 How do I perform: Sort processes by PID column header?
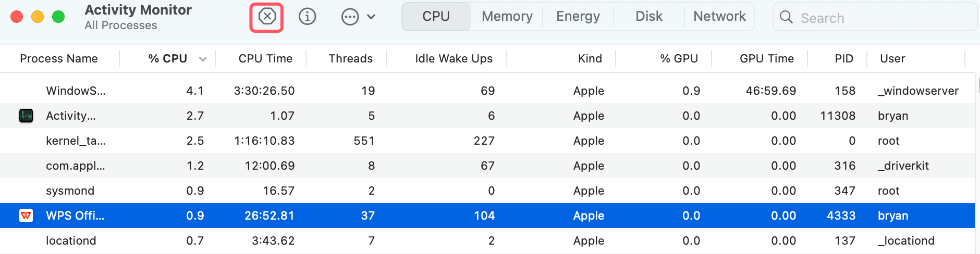843,59
